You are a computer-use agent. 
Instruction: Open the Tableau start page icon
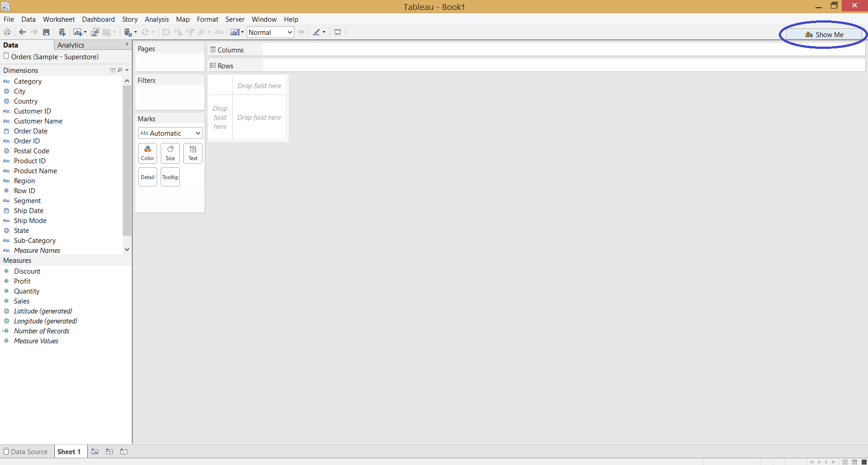click(7, 32)
